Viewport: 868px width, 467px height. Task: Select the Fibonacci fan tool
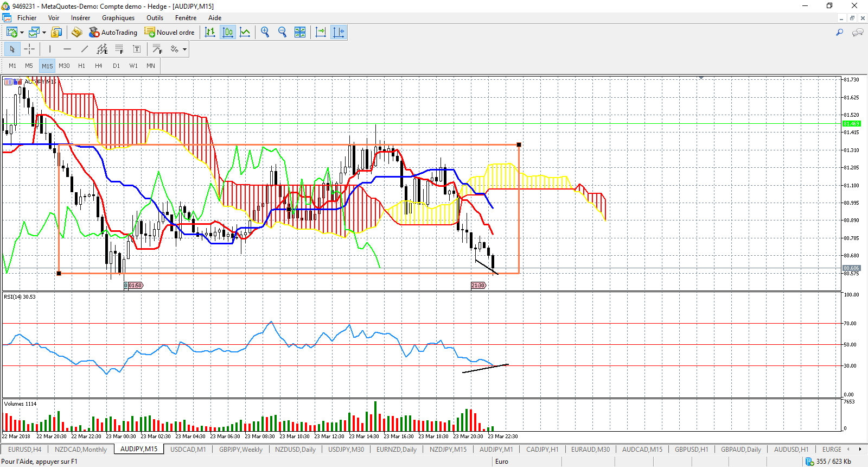click(157, 49)
